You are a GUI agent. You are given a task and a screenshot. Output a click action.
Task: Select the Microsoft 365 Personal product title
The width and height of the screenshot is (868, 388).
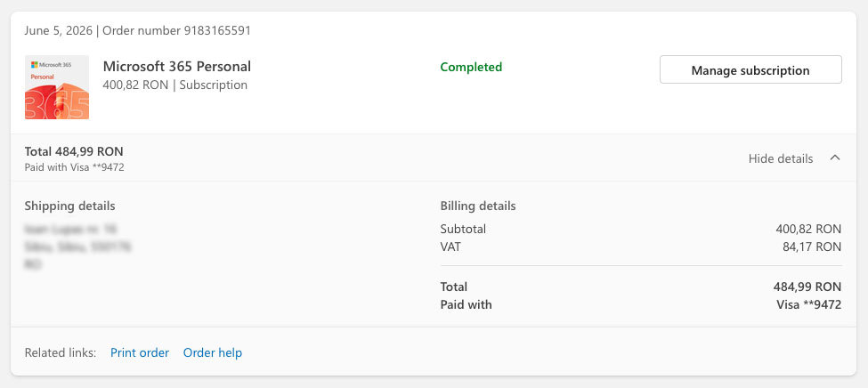(177, 67)
